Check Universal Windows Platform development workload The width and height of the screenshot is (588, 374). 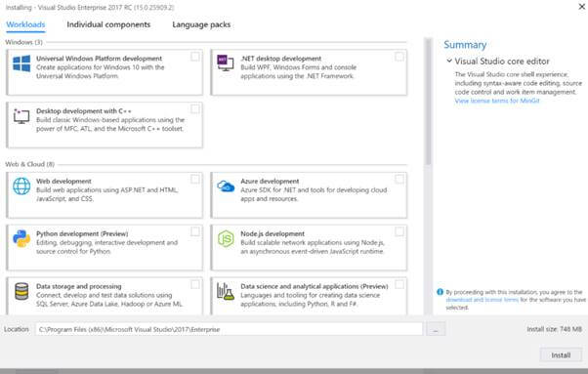(195, 57)
